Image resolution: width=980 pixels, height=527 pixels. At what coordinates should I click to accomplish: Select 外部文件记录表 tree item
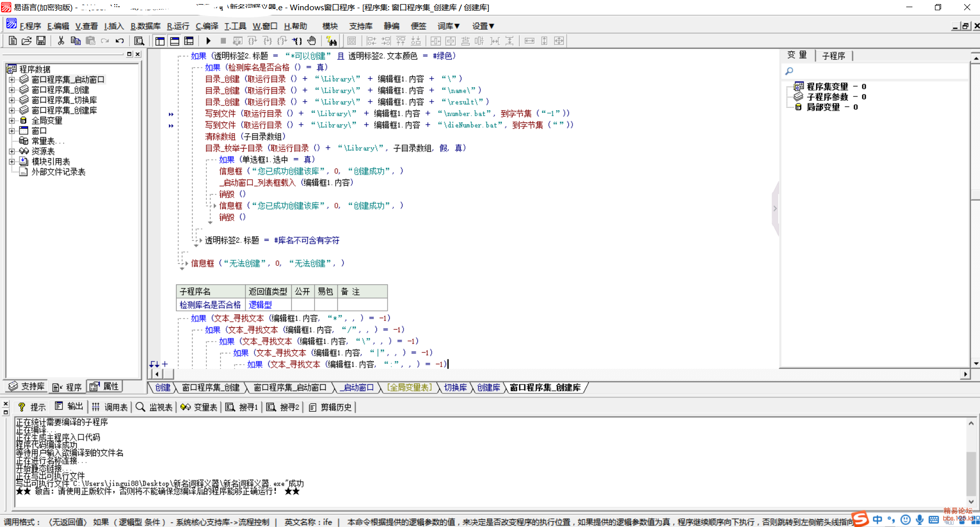[58, 172]
